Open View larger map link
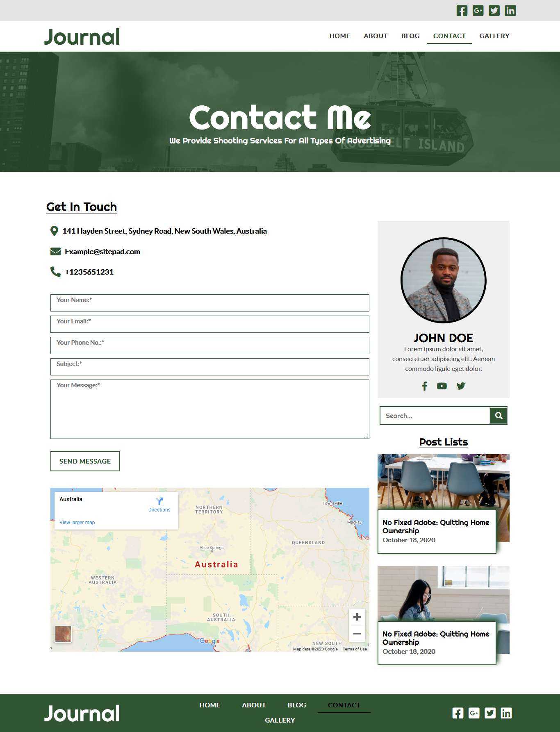Viewport: 560px width, 732px height. 77,523
